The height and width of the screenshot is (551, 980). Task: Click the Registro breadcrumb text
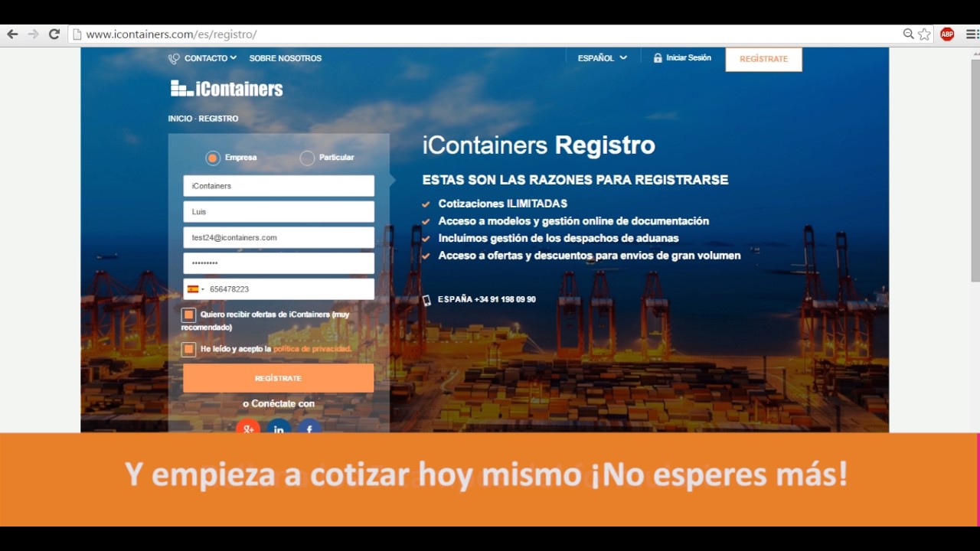click(x=218, y=119)
